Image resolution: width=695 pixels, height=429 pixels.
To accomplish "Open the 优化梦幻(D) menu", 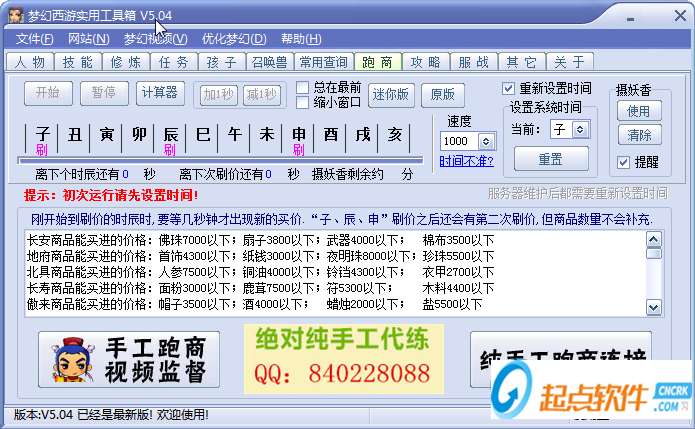I will tap(234, 39).
